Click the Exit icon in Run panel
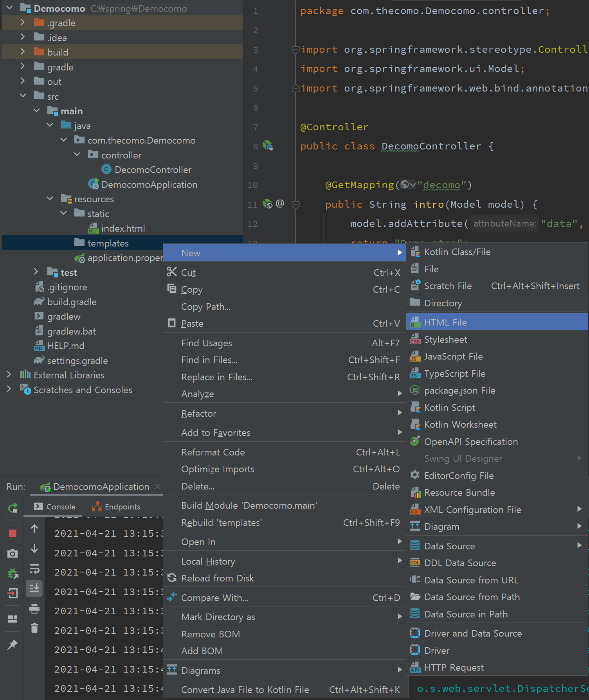 (13, 593)
